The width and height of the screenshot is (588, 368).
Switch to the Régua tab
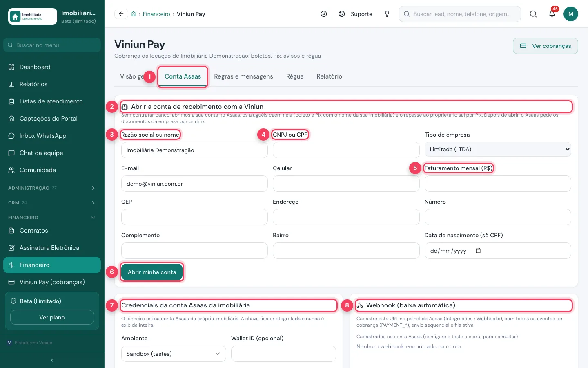point(295,76)
